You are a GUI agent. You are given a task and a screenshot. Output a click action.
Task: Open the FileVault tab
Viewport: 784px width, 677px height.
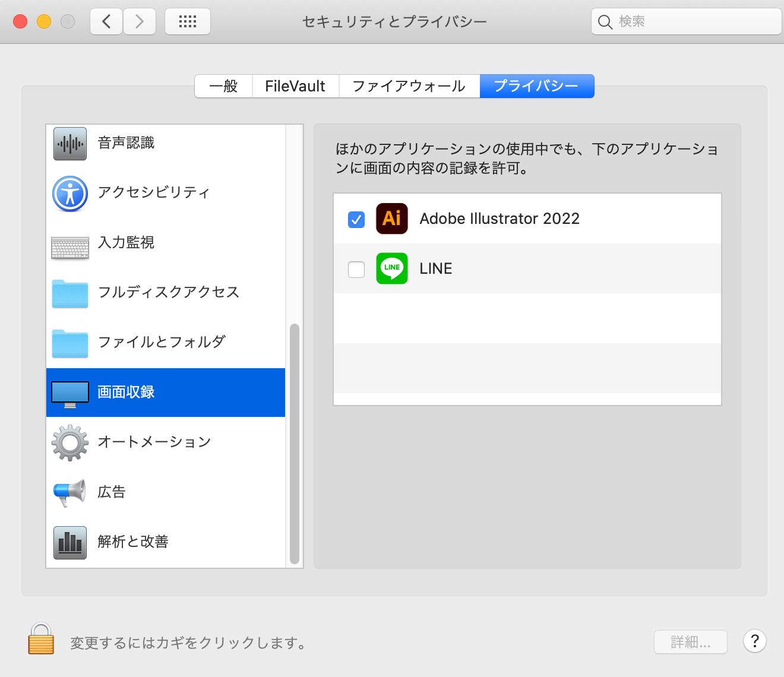click(295, 86)
